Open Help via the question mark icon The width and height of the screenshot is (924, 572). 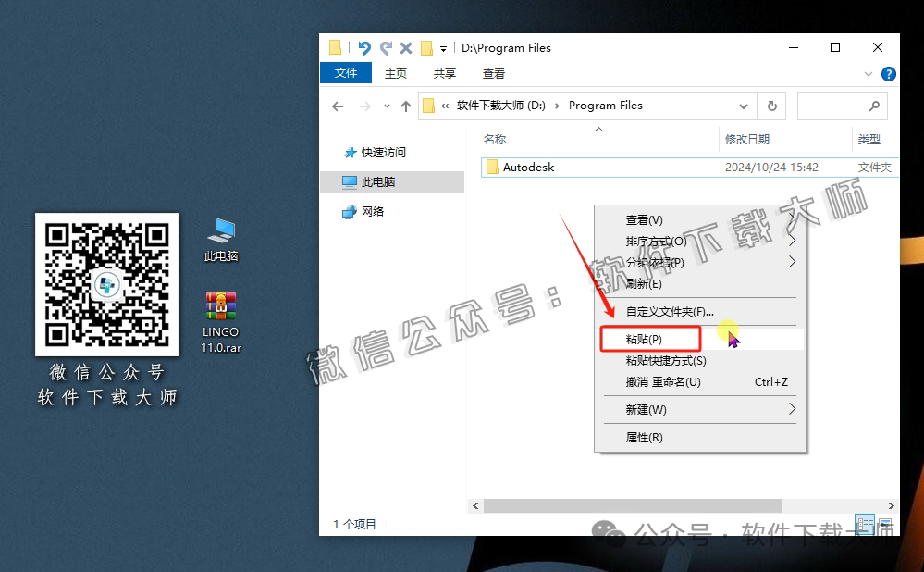coord(888,74)
